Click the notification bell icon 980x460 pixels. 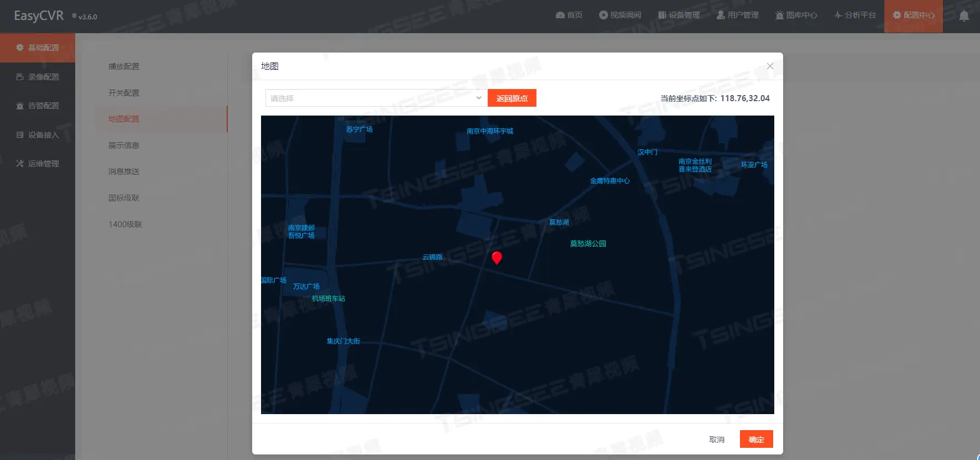click(964, 15)
